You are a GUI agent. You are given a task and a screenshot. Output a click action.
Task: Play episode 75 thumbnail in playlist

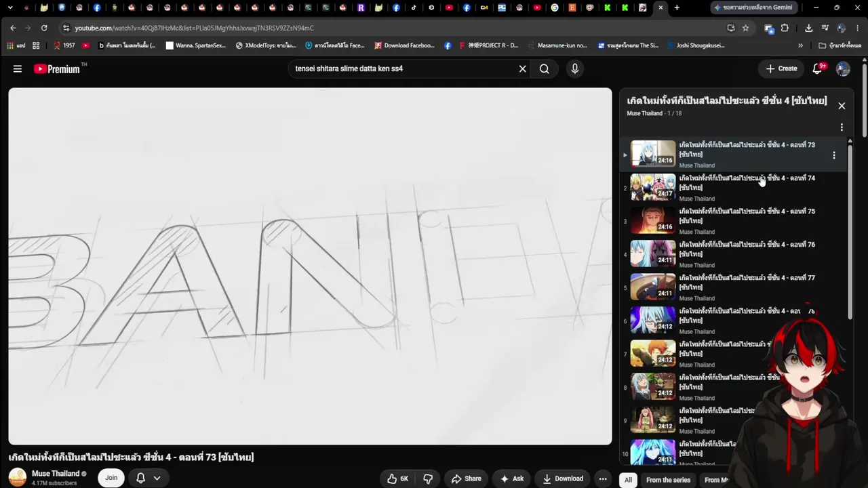click(x=653, y=221)
